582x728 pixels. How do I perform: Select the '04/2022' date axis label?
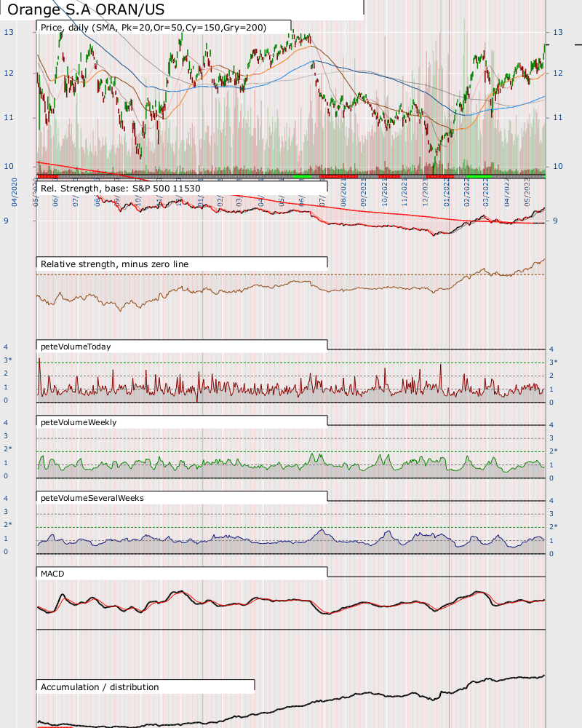click(x=507, y=192)
